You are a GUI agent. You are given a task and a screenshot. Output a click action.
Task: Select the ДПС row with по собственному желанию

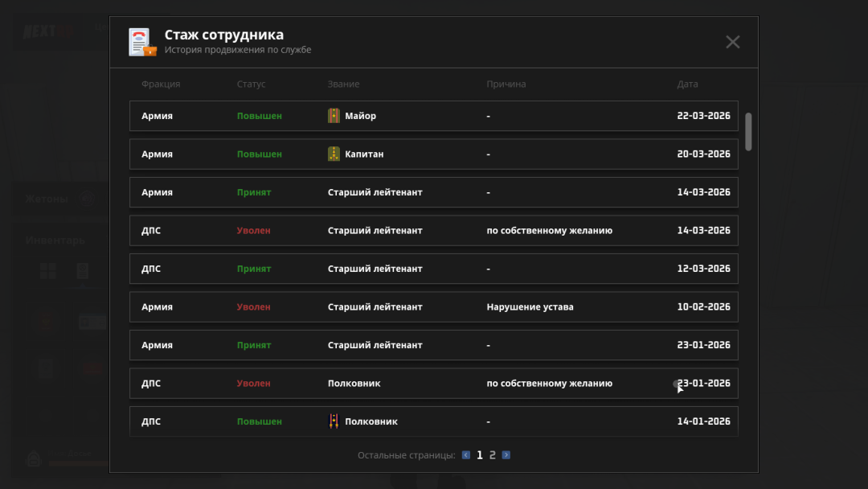pos(434,230)
